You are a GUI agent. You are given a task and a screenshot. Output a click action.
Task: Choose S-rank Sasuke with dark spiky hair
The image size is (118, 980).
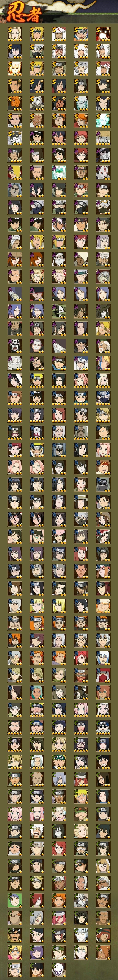14,51
